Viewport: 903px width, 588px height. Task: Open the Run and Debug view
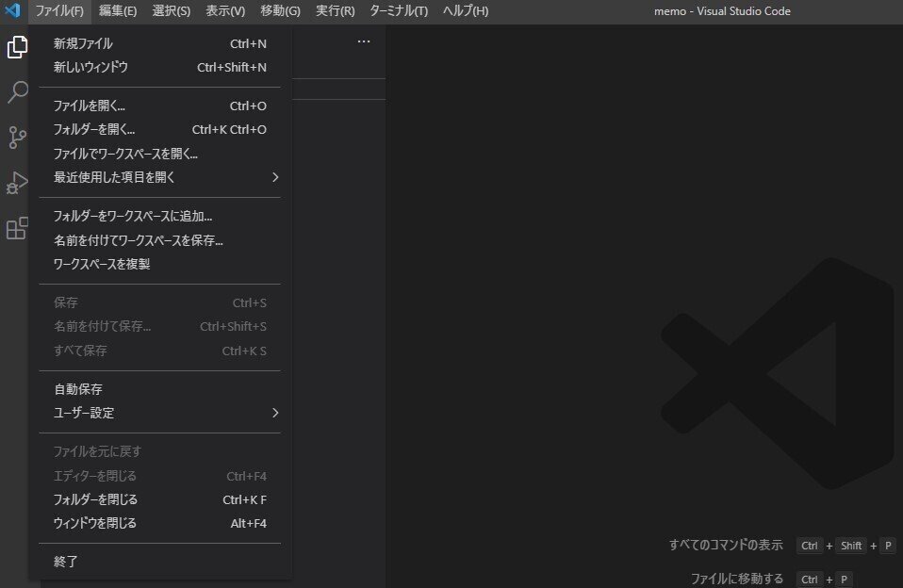click(x=17, y=183)
